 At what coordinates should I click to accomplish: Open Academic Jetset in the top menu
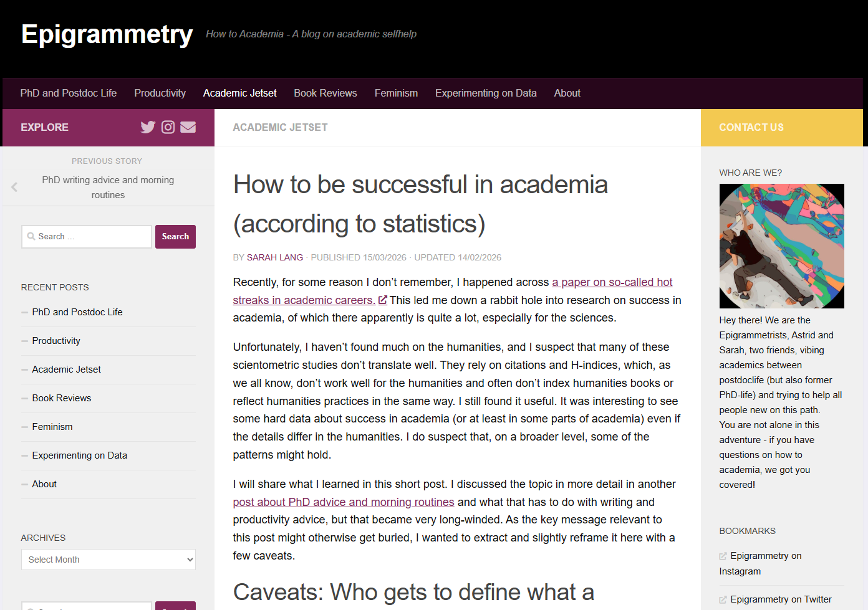click(x=239, y=93)
